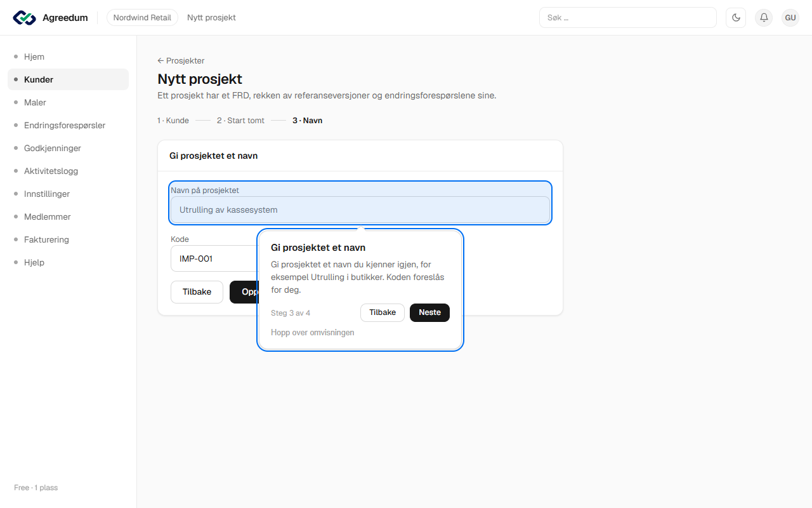Open Innstillinger in the sidebar
The height and width of the screenshot is (508, 812).
[68, 194]
